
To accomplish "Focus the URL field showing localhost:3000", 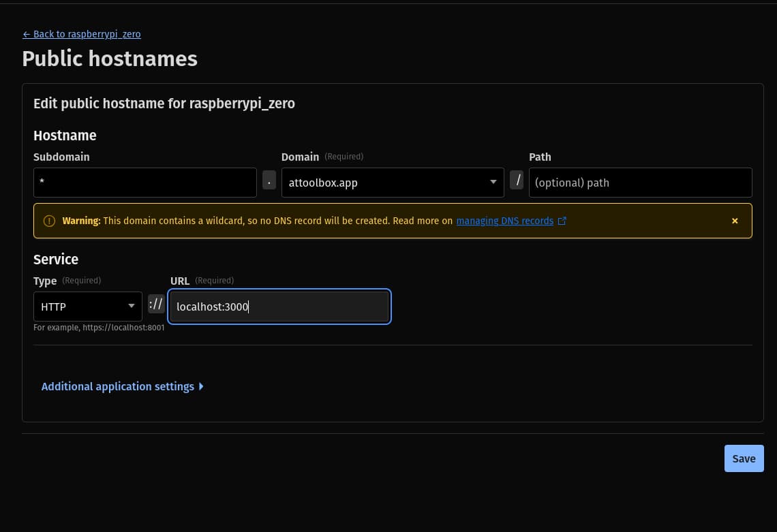I will pyautogui.click(x=279, y=307).
